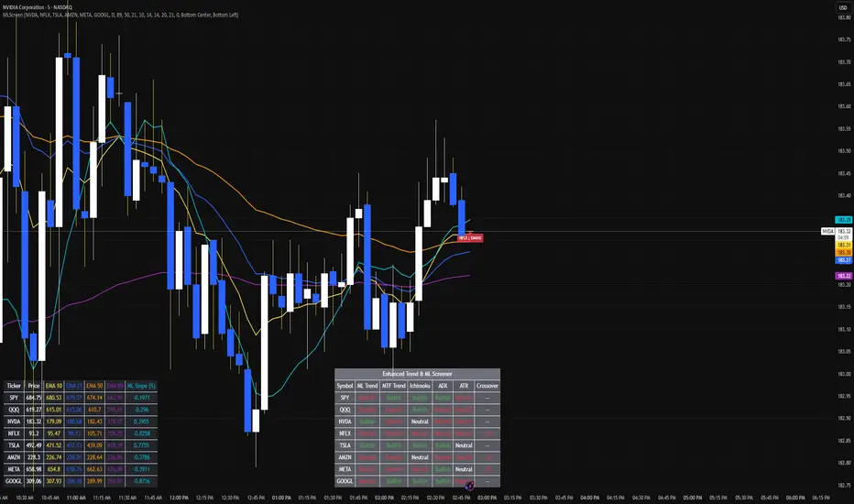Click the MTF Trend column header
Image resolution: width=854 pixels, height=504 pixels.
coord(394,386)
